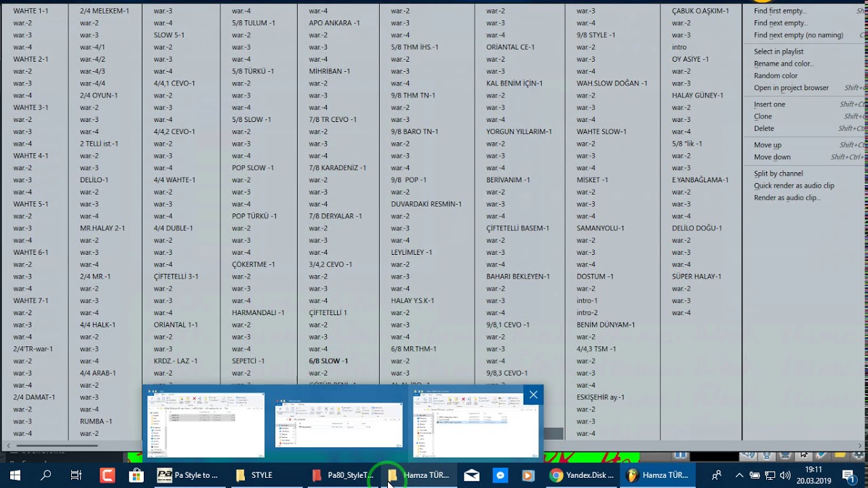Select pattern WAHTE 4-1
This screenshot has height=488, width=868.
[31, 156]
